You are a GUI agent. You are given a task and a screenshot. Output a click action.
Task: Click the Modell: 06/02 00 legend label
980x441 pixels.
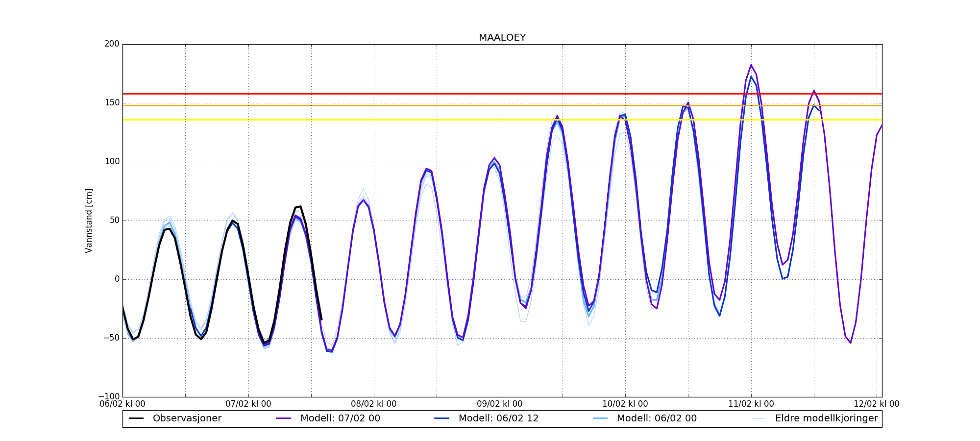(657, 418)
